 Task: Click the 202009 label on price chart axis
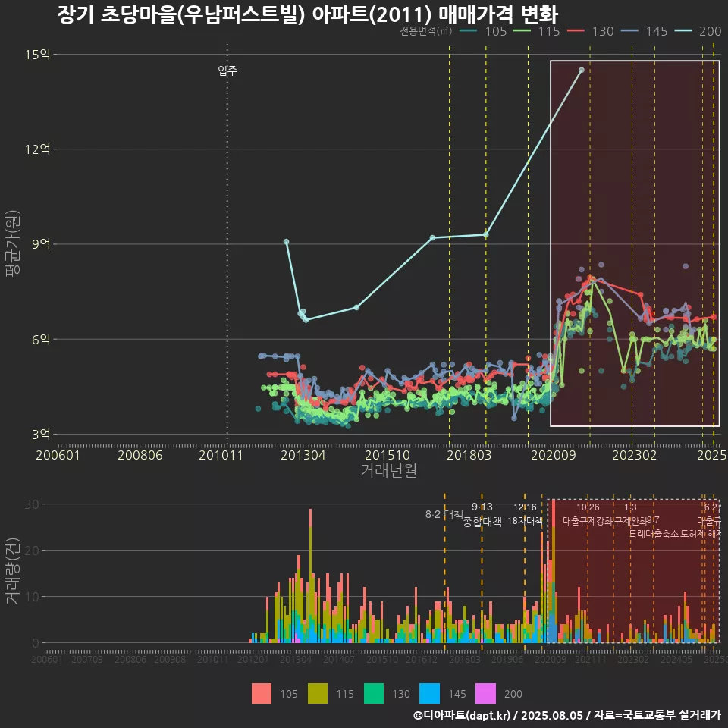click(554, 455)
